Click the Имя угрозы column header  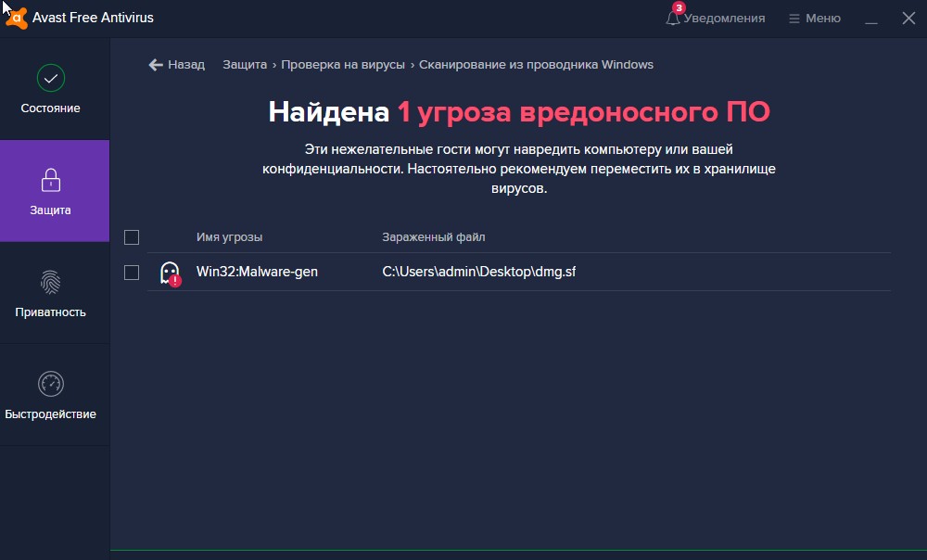tap(229, 237)
